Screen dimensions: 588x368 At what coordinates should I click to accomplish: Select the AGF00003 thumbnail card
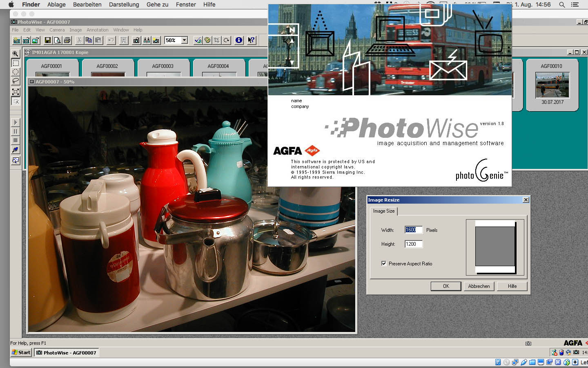point(163,68)
